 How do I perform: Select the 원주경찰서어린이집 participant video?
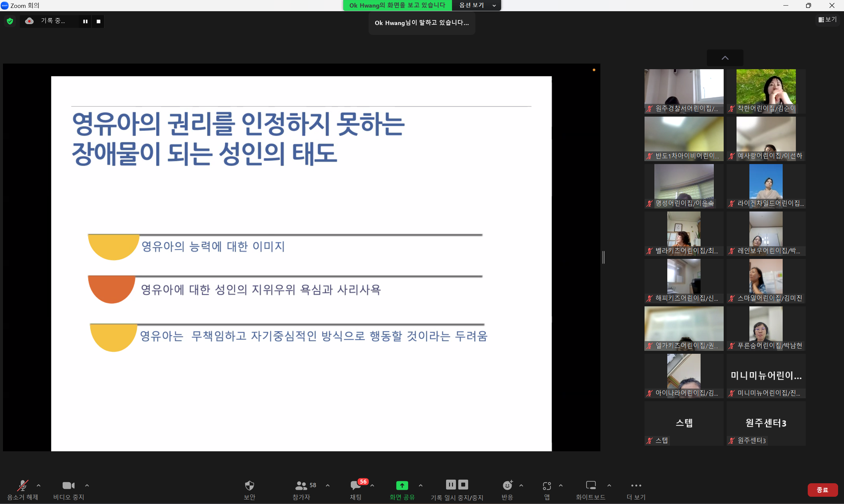coord(684,91)
